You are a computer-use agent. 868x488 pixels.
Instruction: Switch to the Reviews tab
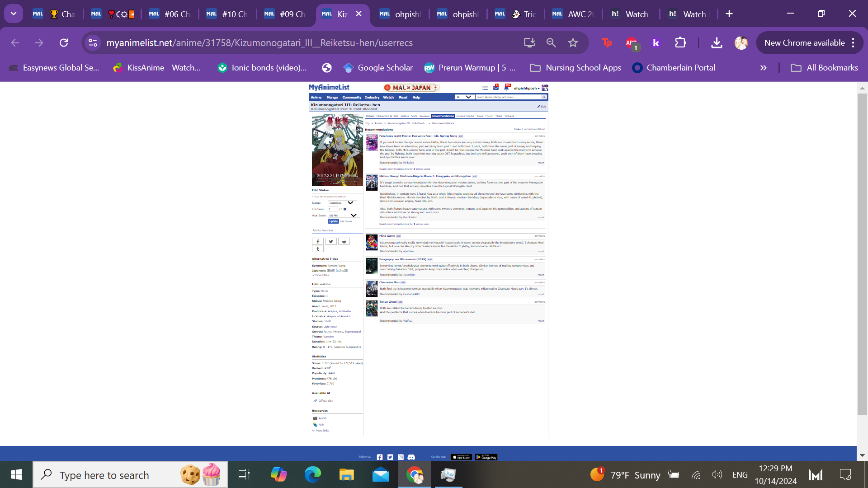click(424, 116)
